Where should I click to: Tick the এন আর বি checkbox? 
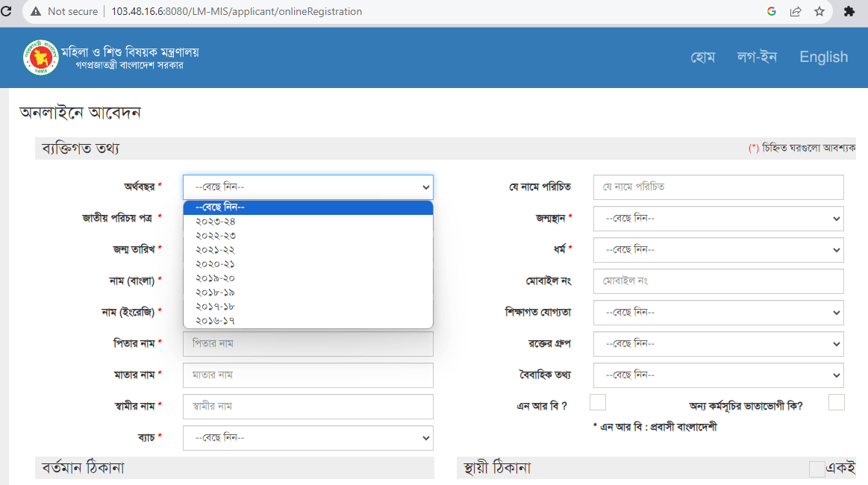(598, 403)
